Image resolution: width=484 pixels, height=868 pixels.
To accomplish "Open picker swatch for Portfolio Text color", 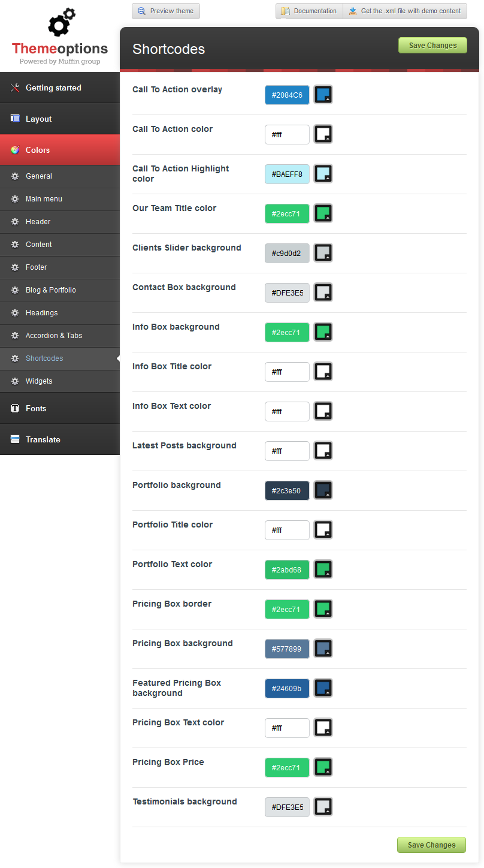I will 323,569.
